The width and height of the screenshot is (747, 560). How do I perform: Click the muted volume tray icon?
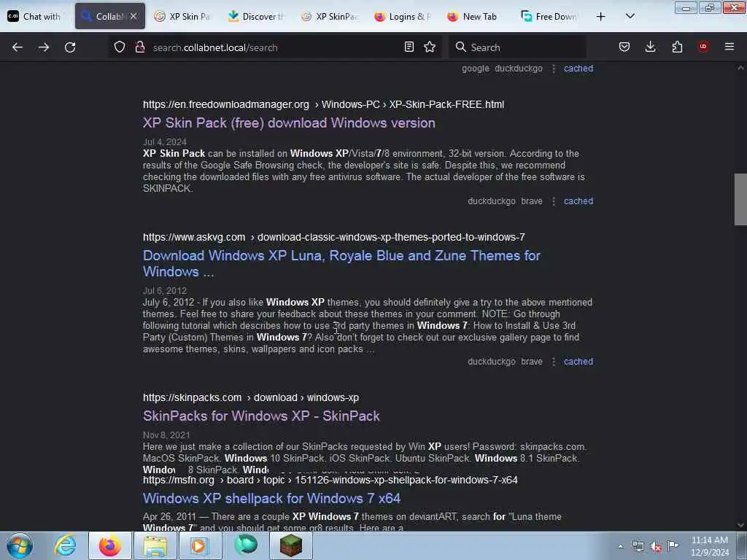click(656, 547)
